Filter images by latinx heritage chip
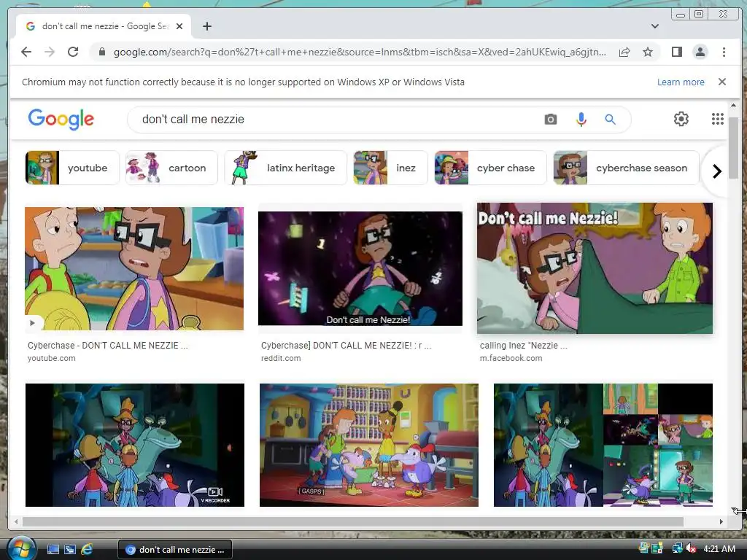Image resolution: width=747 pixels, height=560 pixels. [x=285, y=168]
